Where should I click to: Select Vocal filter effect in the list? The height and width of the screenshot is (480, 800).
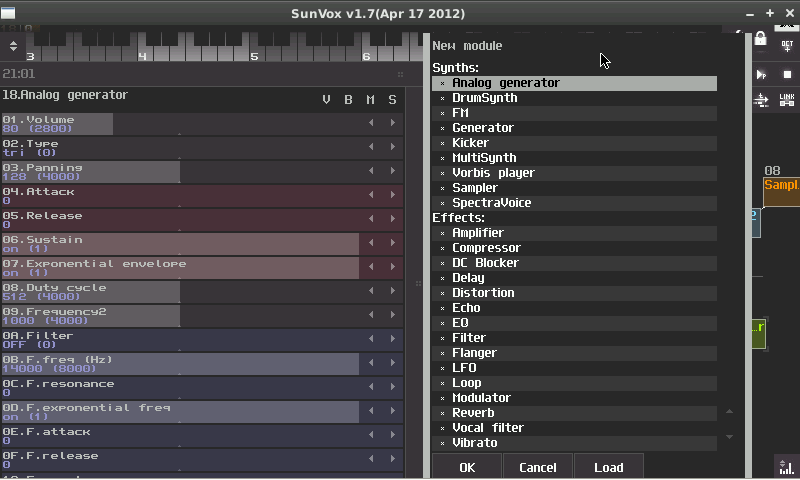pyautogui.click(x=574, y=428)
